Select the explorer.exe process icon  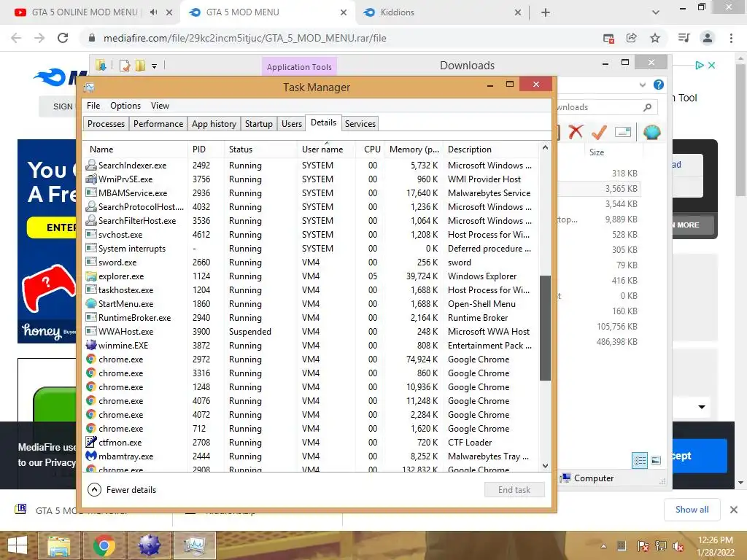click(91, 276)
